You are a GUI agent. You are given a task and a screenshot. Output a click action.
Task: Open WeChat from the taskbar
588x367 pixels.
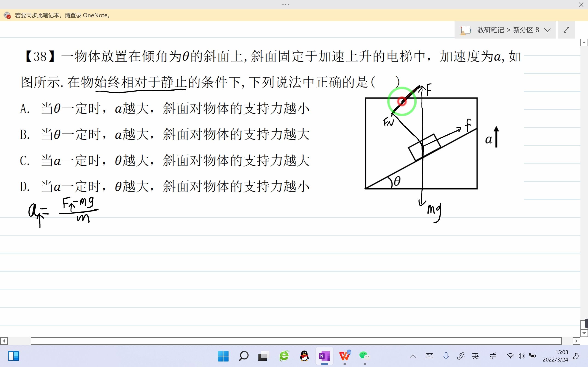pos(365,356)
